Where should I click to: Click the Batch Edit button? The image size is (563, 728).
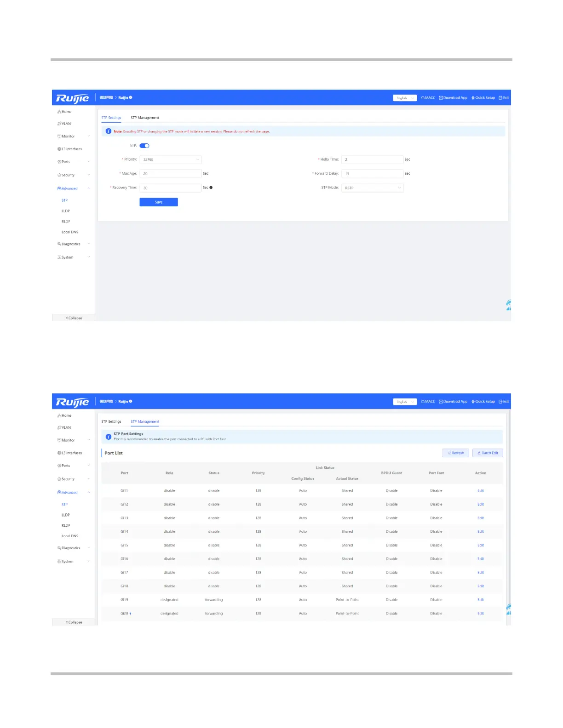(x=488, y=453)
